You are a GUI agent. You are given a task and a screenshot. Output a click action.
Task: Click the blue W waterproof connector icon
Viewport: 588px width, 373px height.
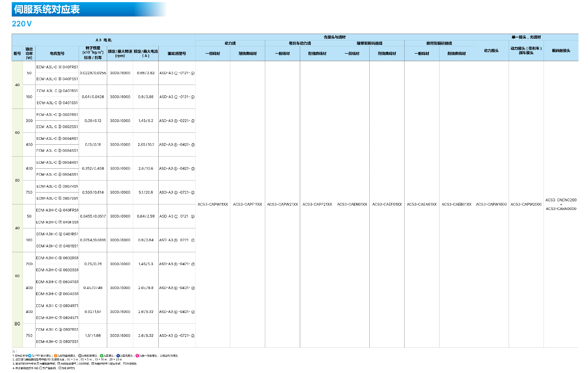[x=30, y=356]
